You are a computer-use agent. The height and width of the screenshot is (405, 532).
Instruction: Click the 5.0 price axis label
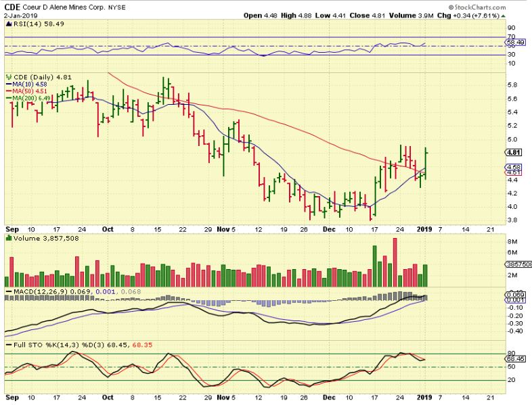tap(512, 139)
